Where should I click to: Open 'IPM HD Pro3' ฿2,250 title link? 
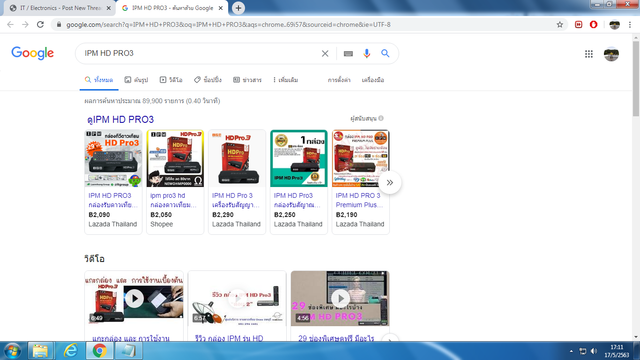(297, 200)
